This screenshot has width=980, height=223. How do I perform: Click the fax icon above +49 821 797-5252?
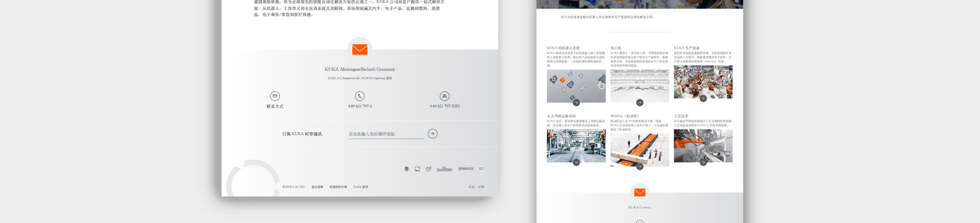(445, 96)
